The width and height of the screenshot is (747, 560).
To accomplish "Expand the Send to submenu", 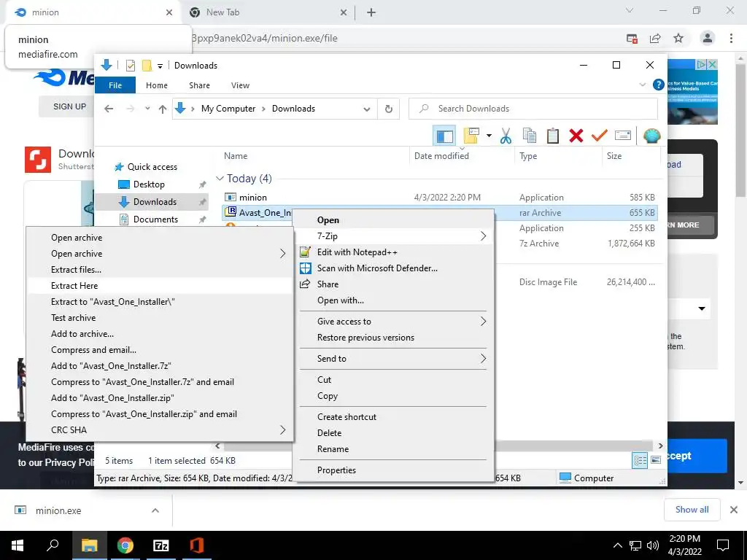I will pos(393,359).
